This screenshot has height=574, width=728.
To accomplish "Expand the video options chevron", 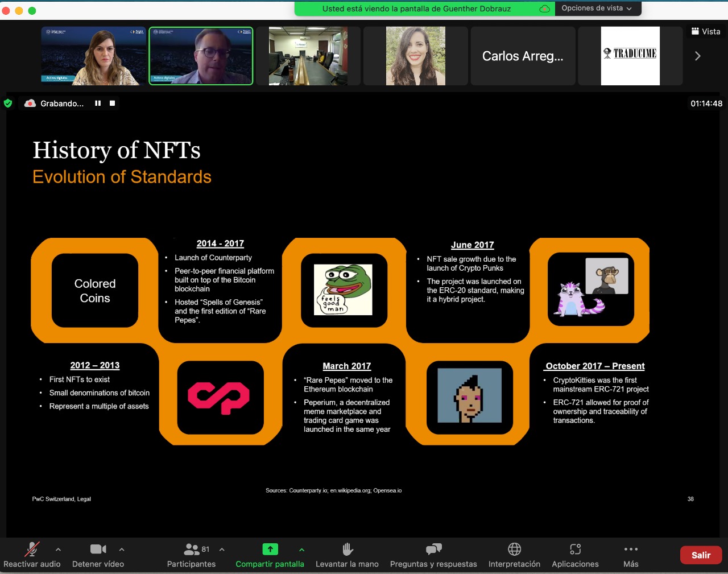I will (122, 550).
